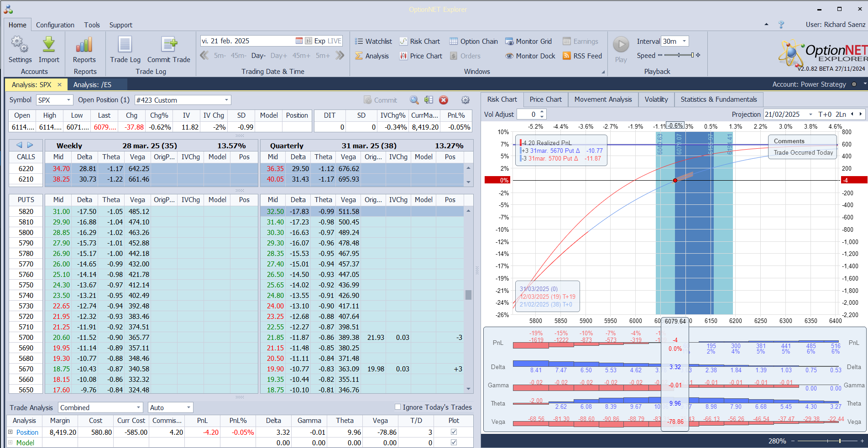The width and height of the screenshot is (868, 448).
Task: Open position settings gear icon
Action: [x=465, y=100]
